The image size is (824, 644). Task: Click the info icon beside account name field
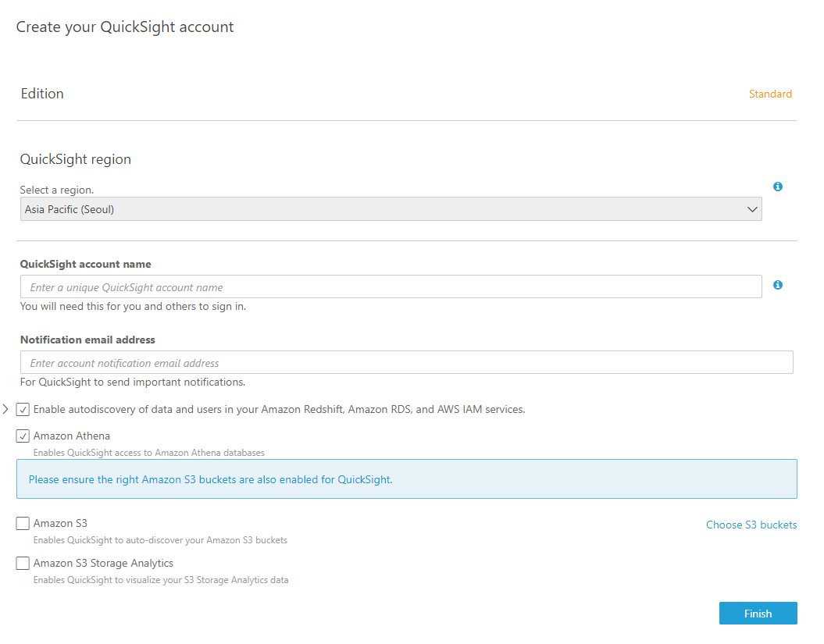(x=778, y=285)
